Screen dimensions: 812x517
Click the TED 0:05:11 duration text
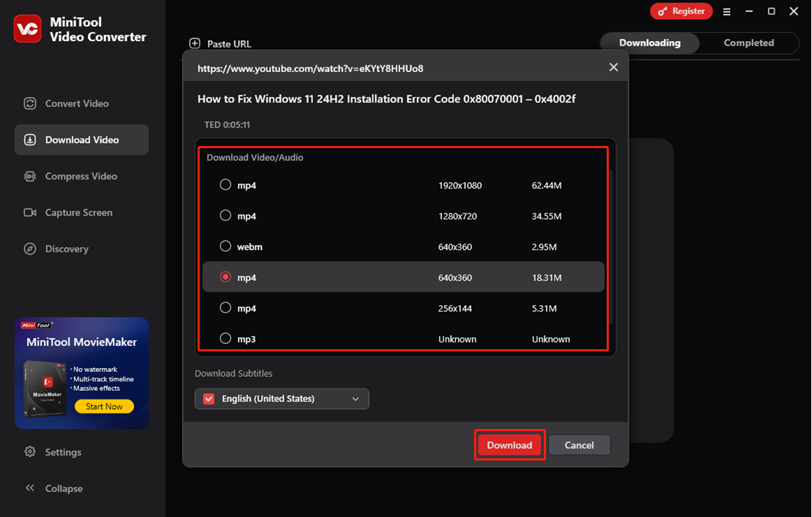pos(227,125)
